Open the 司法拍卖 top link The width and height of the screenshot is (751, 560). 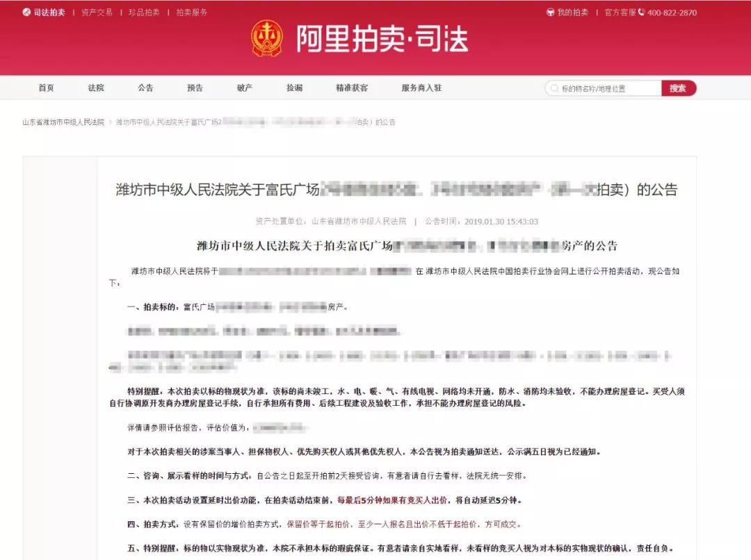point(49,13)
